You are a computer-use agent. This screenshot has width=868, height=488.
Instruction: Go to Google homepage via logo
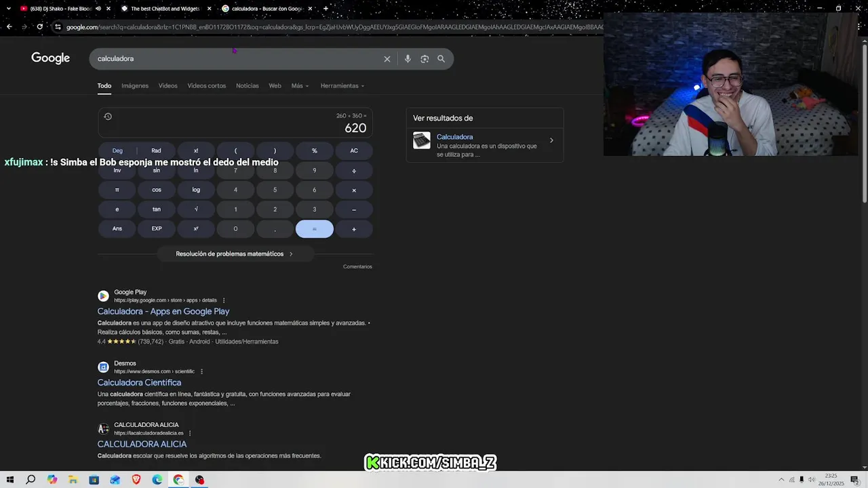point(50,58)
